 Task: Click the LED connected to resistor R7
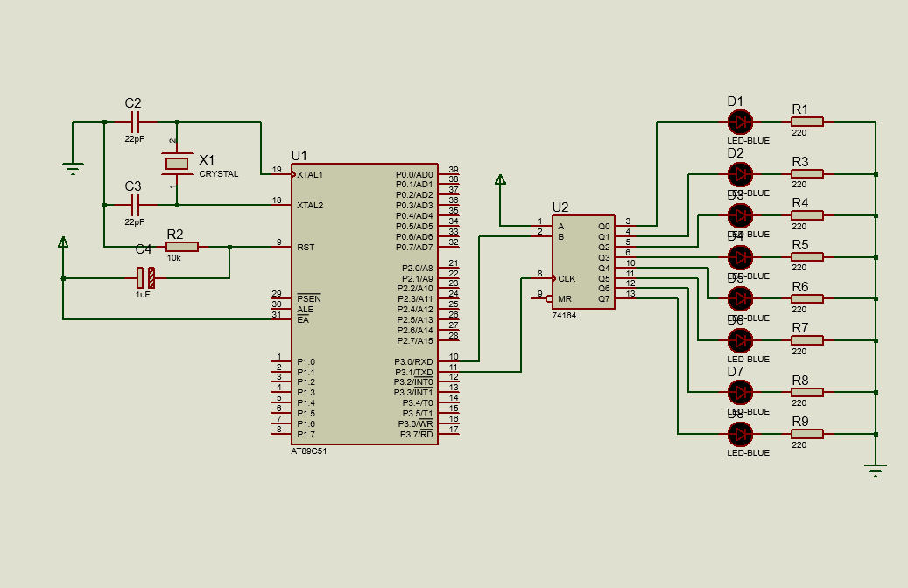pyautogui.click(x=740, y=341)
